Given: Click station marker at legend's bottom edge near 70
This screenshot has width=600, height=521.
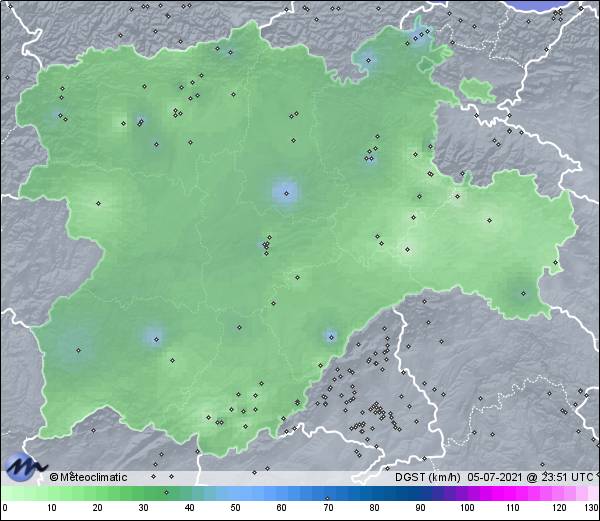Looking at the screenshot, I should 327,498.
